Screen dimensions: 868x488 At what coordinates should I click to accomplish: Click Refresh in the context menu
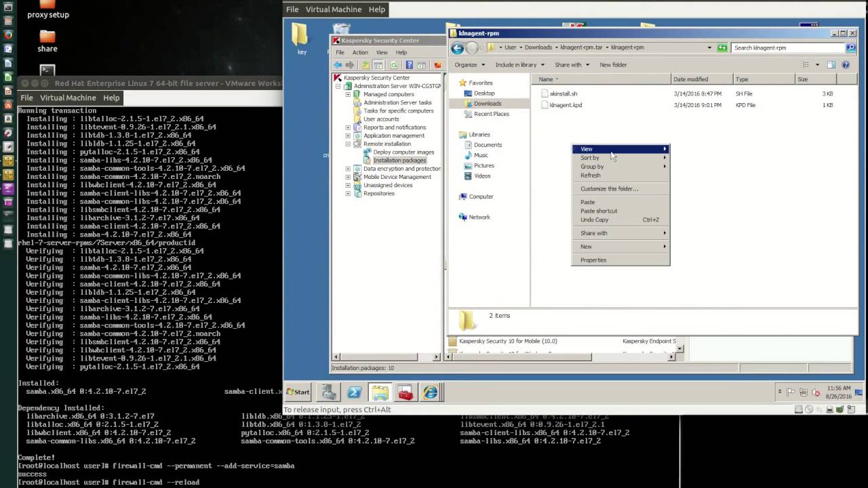click(x=620, y=176)
